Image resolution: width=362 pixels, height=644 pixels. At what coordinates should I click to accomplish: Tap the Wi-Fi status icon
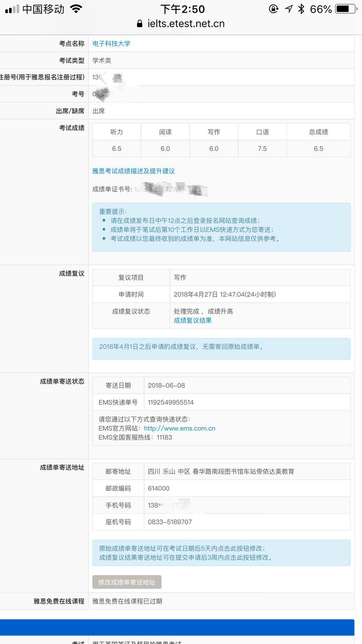(x=76, y=9)
